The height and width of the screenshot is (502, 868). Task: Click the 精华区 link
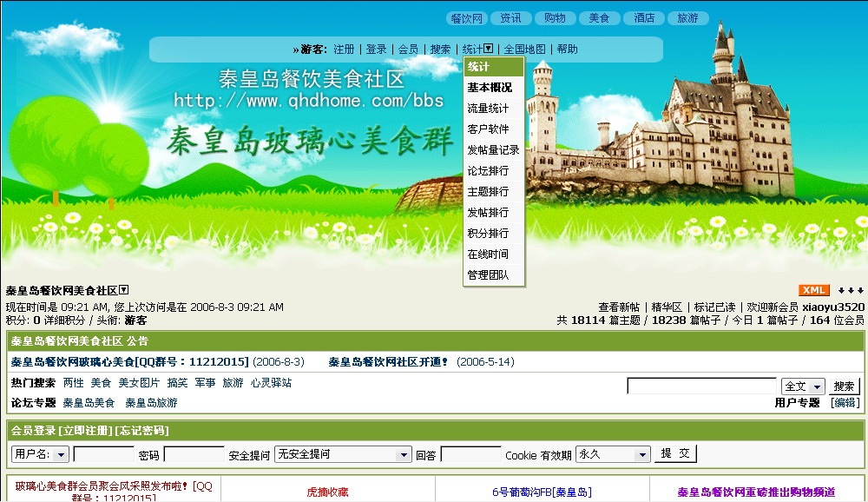point(667,307)
